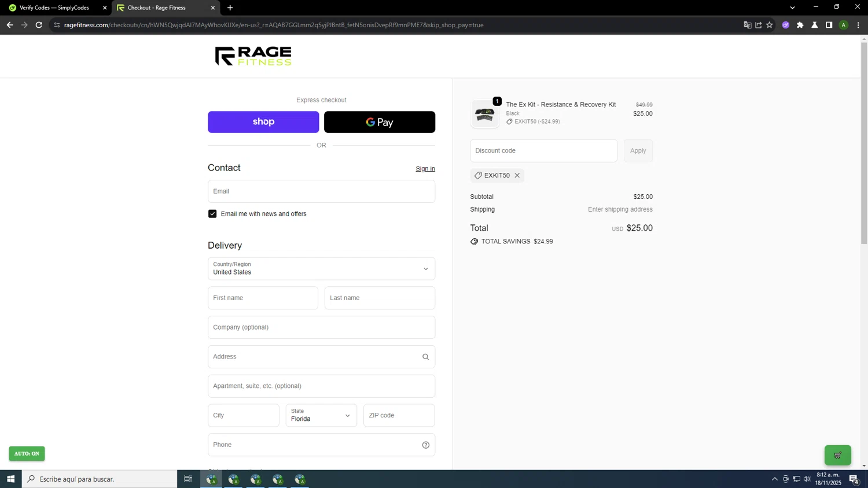Image resolution: width=868 pixels, height=488 pixels.
Task: View site information icon in address bar
Action: coord(57,25)
